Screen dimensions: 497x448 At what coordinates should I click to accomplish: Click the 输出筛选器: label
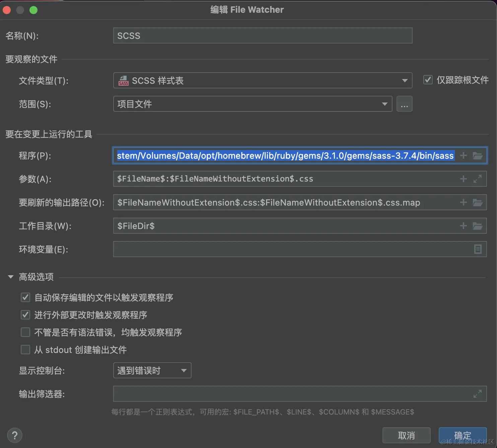42,394
